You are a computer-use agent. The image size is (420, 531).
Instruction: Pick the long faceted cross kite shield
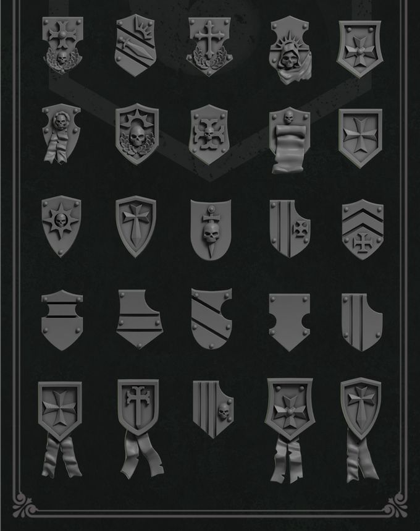136,226
